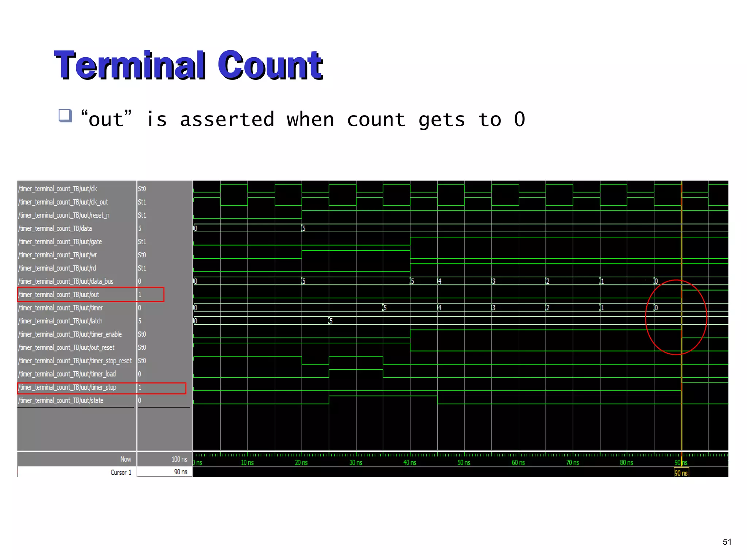Click the St0 value of the clk signal

point(142,188)
